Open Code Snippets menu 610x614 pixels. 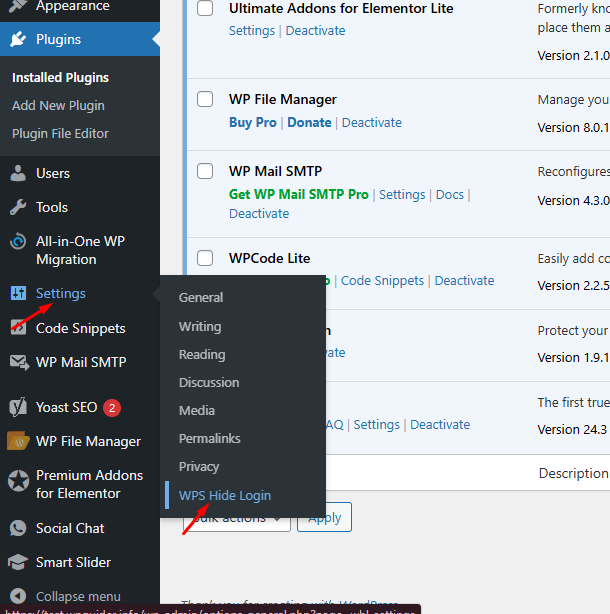(81, 328)
